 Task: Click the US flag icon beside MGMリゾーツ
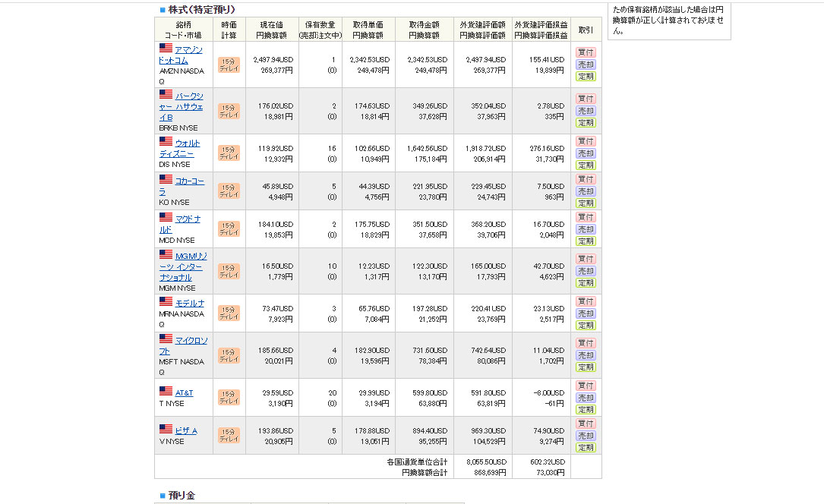coord(166,254)
